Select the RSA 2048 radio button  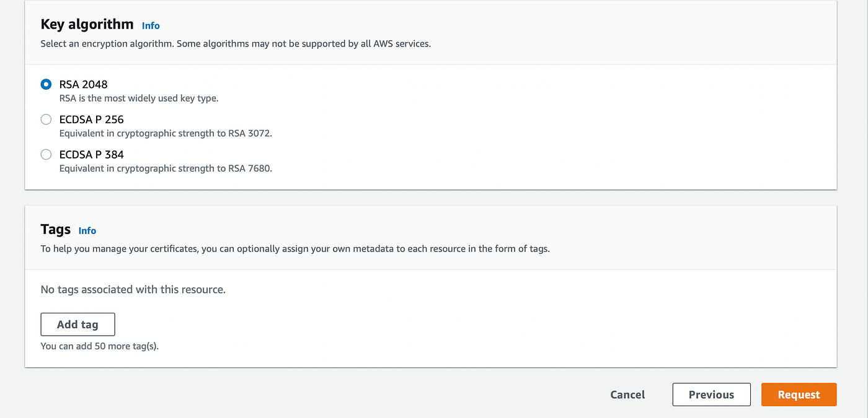tap(46, 84)
